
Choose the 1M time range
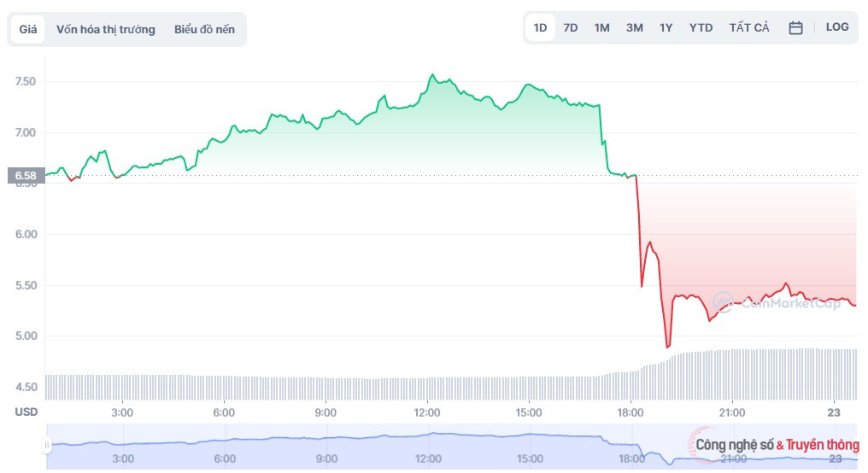coord(601,28)
